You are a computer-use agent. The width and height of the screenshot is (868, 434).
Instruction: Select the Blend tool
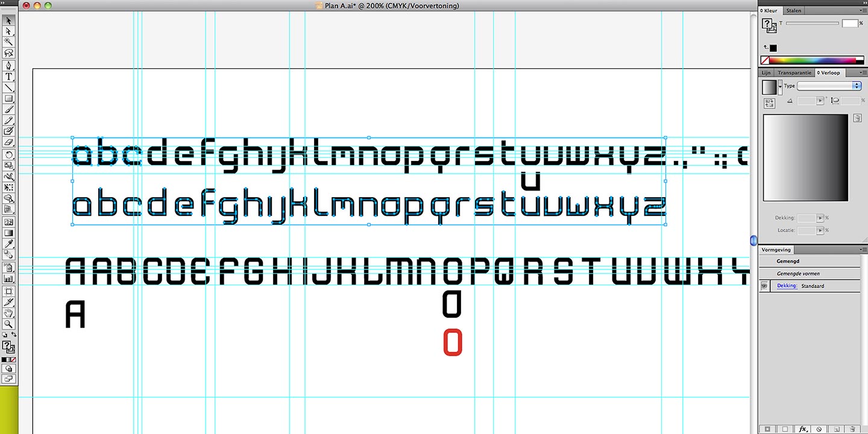(9, 254)
